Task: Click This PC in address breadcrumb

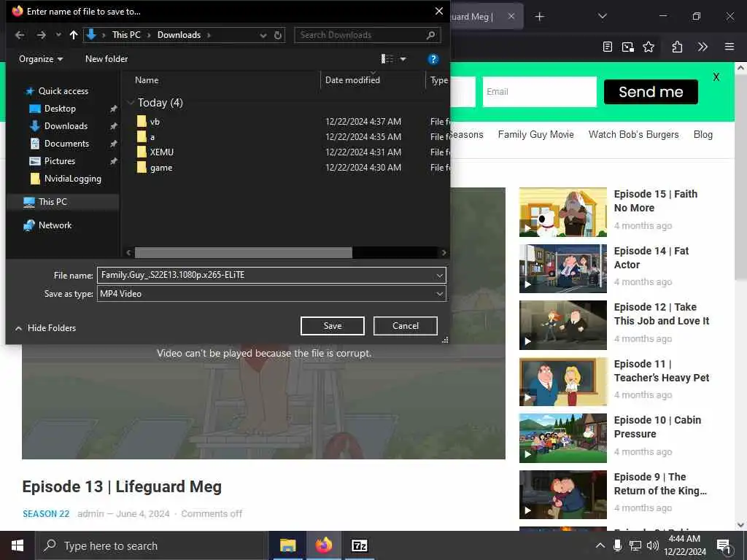Action: coord(126,35)
